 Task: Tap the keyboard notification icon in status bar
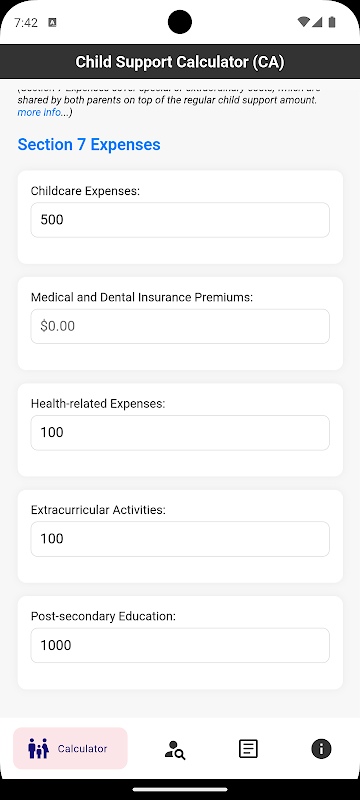click(52, 22)
